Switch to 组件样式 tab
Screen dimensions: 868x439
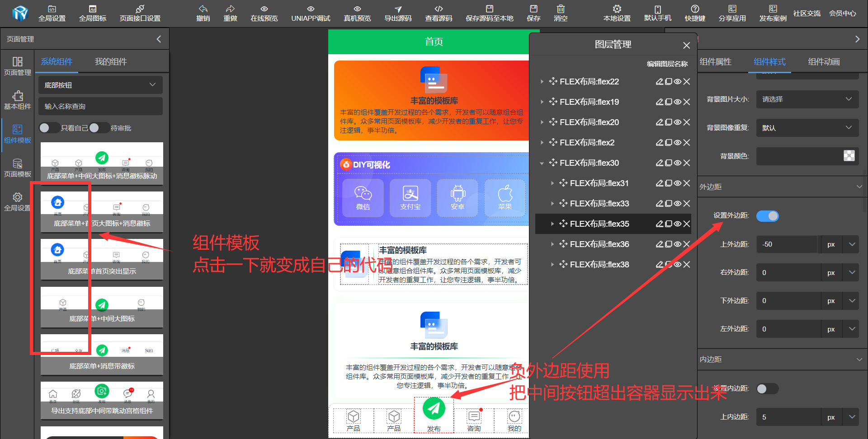click(770, 61)
